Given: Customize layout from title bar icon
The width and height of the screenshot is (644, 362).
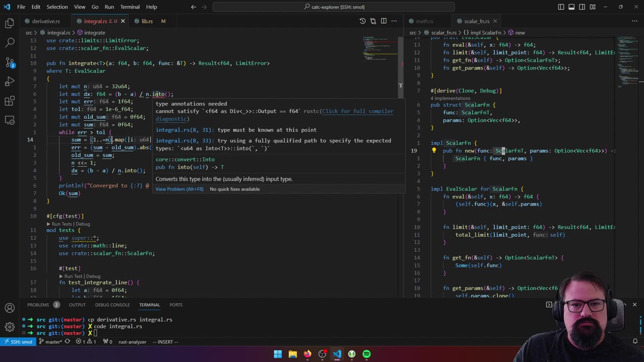Looking at the screenshot, I should (x=593, y=7).
